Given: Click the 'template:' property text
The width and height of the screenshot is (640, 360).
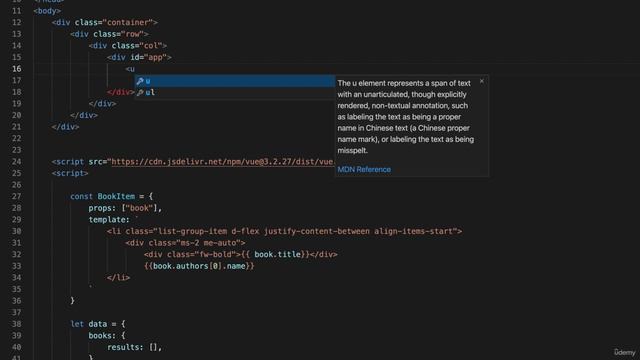Looking at the screenshot, I should tap(109, 220).
